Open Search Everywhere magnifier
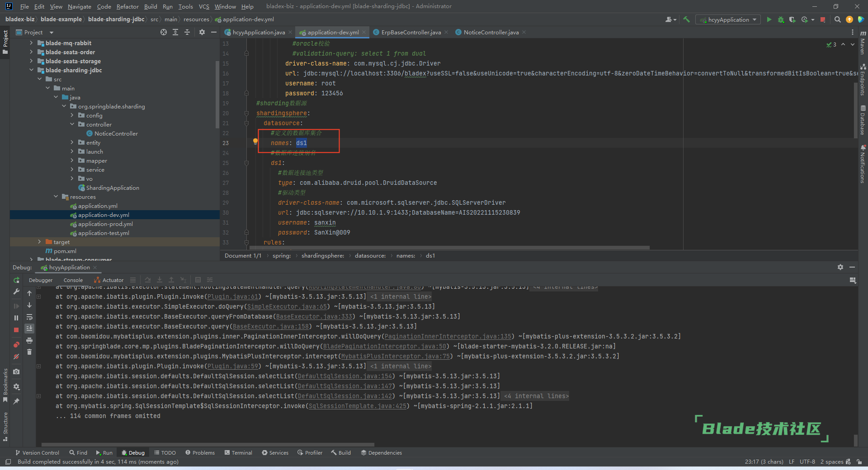This screenshot has width=868, height=470. (837, 19)
